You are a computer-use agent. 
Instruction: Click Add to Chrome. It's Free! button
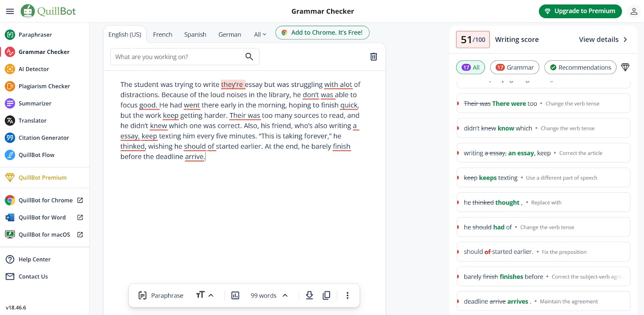point(322,33)
